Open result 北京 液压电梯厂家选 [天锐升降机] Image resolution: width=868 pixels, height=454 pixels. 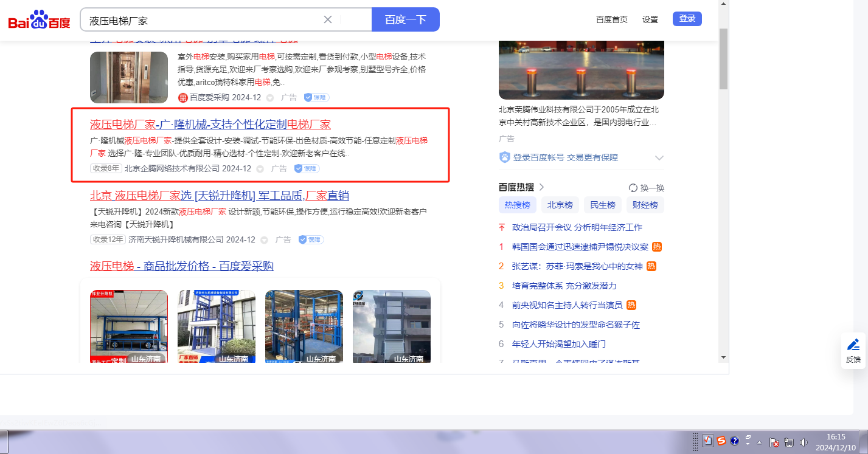[220, 196]
